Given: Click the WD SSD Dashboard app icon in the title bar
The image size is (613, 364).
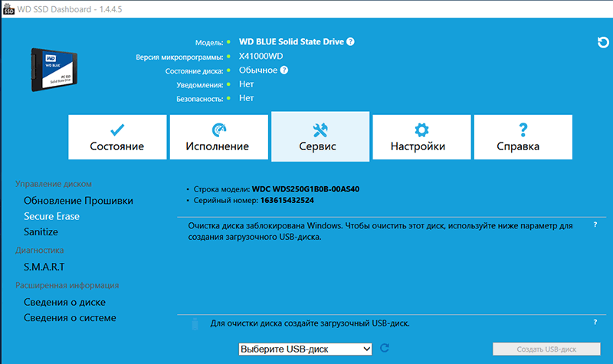Looking at the screenshot, I should pos(8,9).
